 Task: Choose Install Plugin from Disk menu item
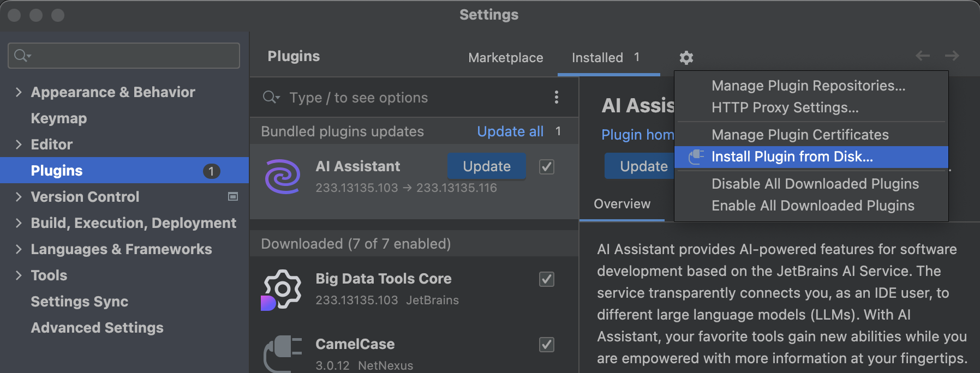tap(792, 157)
